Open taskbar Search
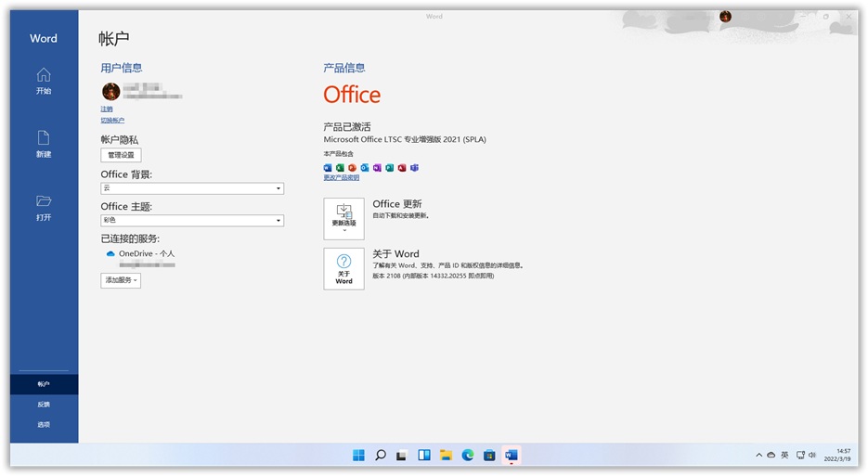This screenshot has height=476, width=868. 381,455
